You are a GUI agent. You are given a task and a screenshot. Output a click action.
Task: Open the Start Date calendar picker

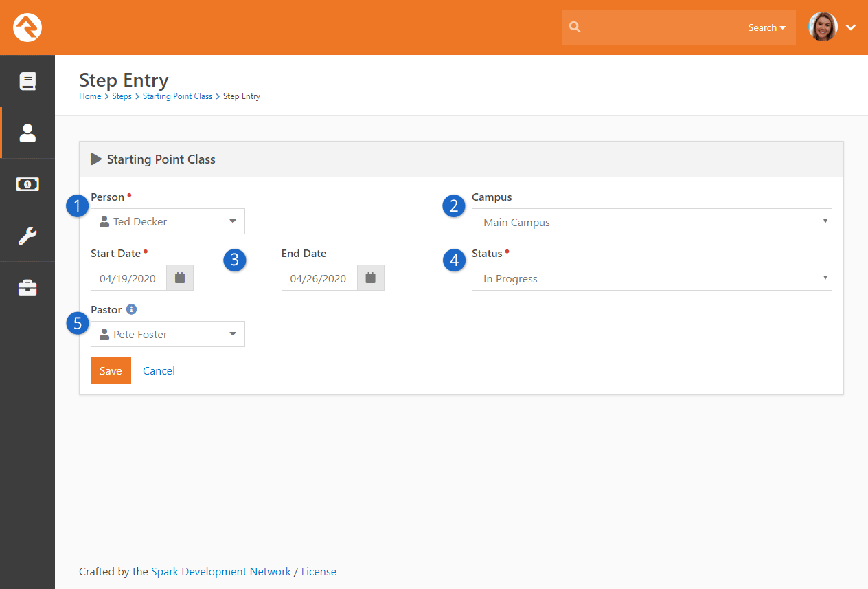180,278
